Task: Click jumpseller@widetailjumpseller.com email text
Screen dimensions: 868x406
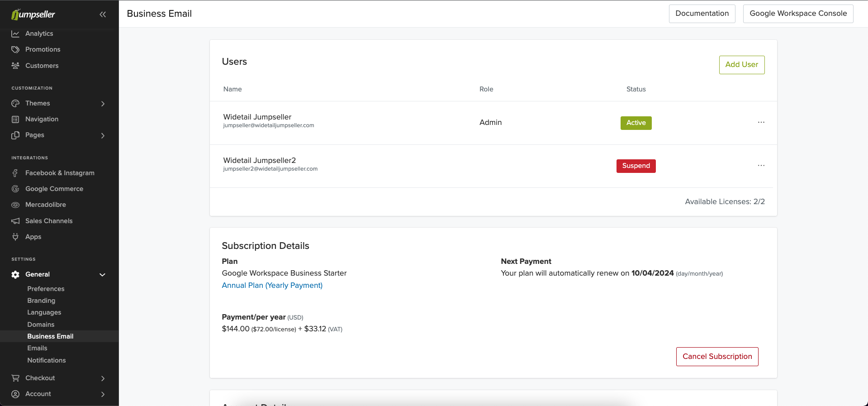Action: (x=269, y=125)
